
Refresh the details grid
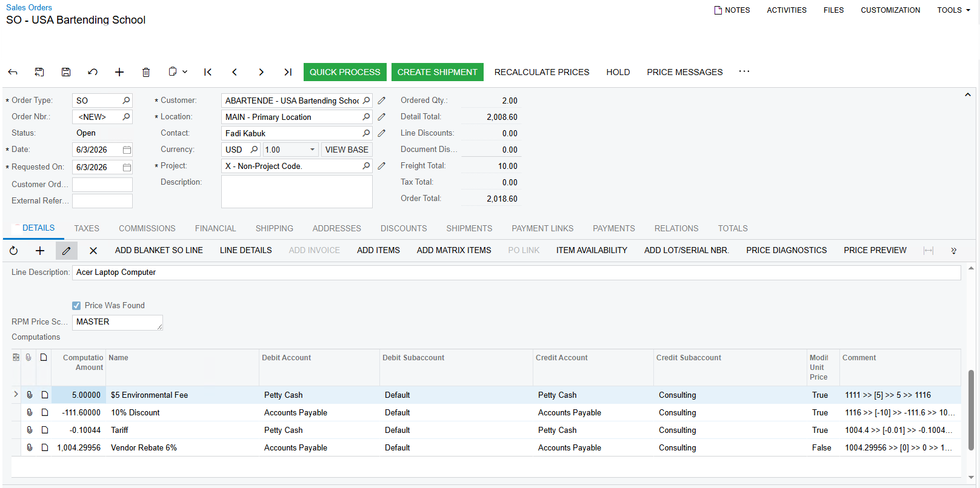pos(14,251)
